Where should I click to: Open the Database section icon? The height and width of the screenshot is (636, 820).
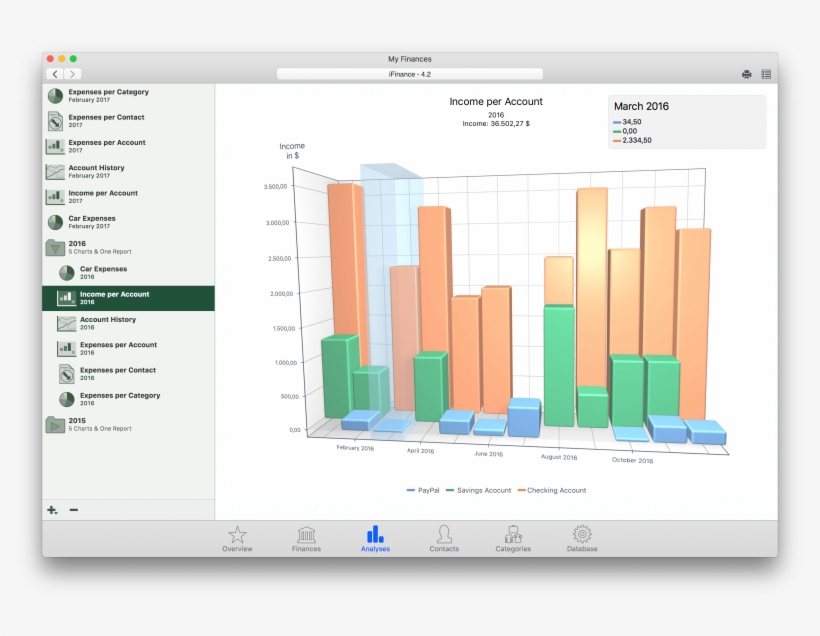[x=582, y=536]
